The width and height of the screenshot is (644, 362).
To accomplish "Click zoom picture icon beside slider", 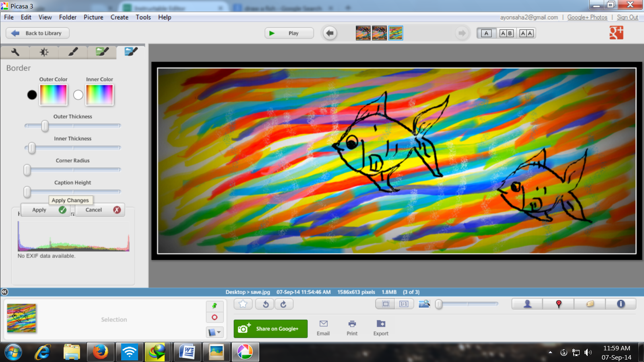I will click(x=424, y=304).
